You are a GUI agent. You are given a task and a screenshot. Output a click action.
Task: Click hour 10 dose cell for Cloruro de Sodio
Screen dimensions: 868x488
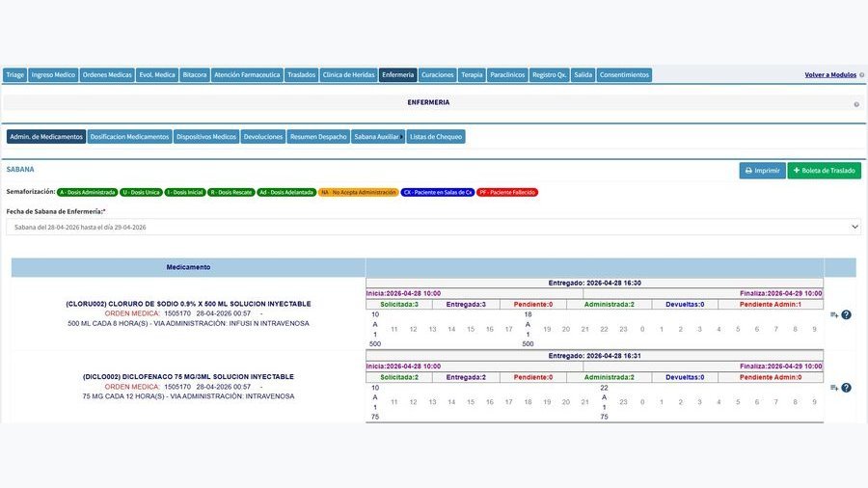375,329
